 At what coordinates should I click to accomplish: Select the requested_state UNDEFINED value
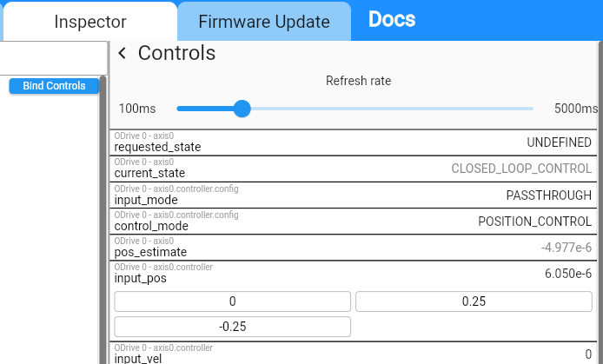(x=559, y=142)
